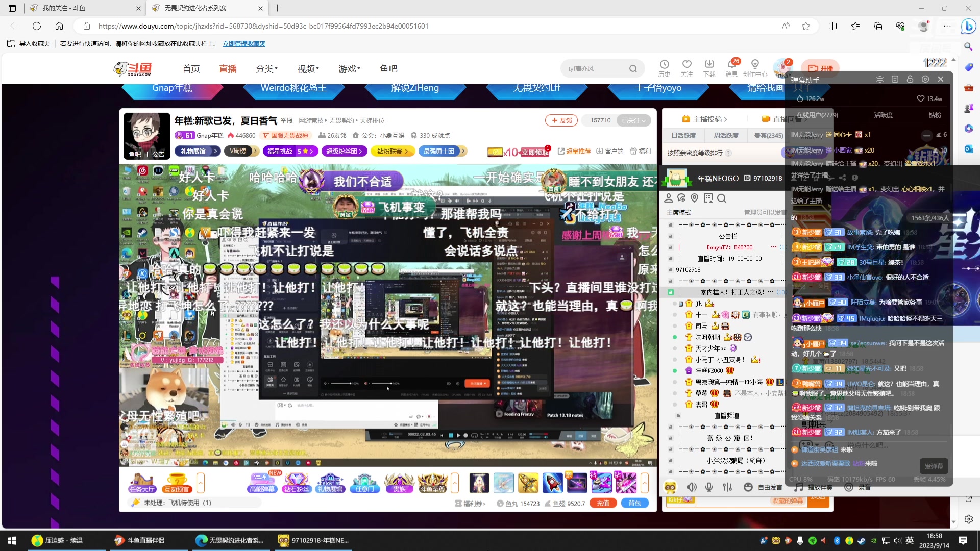Open the 钻石粉丝 diamond icon
Viewport: 980px width, 551px height.
297,483
